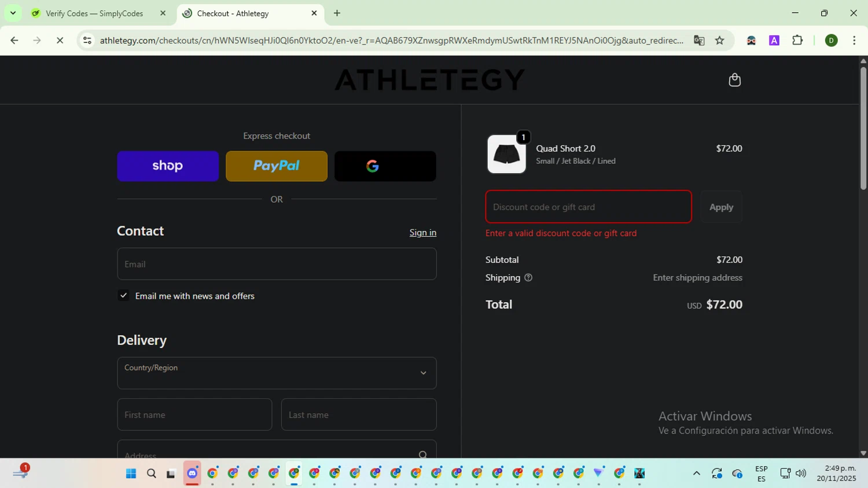Open the clock and date flyout
868x488 pixels.
pos(836,474)
